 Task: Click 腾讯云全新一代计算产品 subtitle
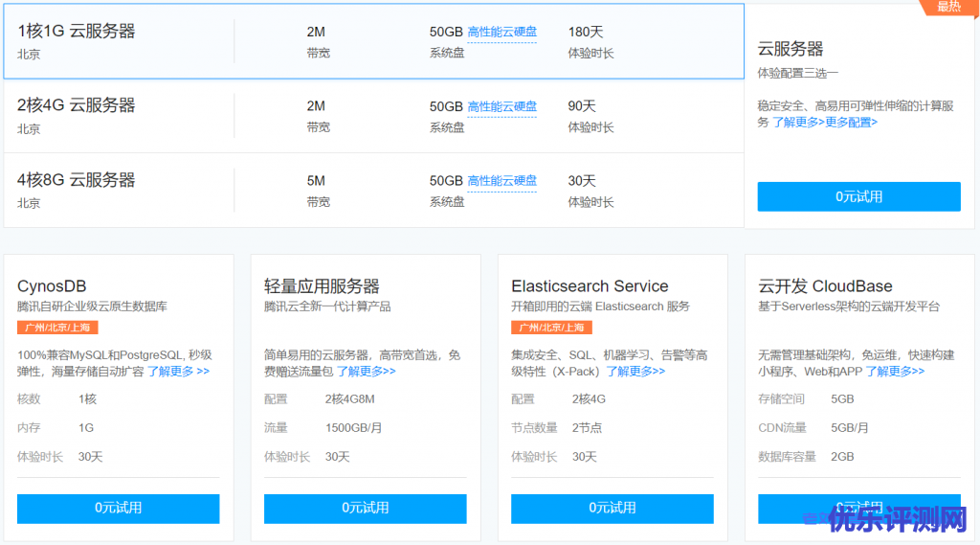tap(327, 307)
